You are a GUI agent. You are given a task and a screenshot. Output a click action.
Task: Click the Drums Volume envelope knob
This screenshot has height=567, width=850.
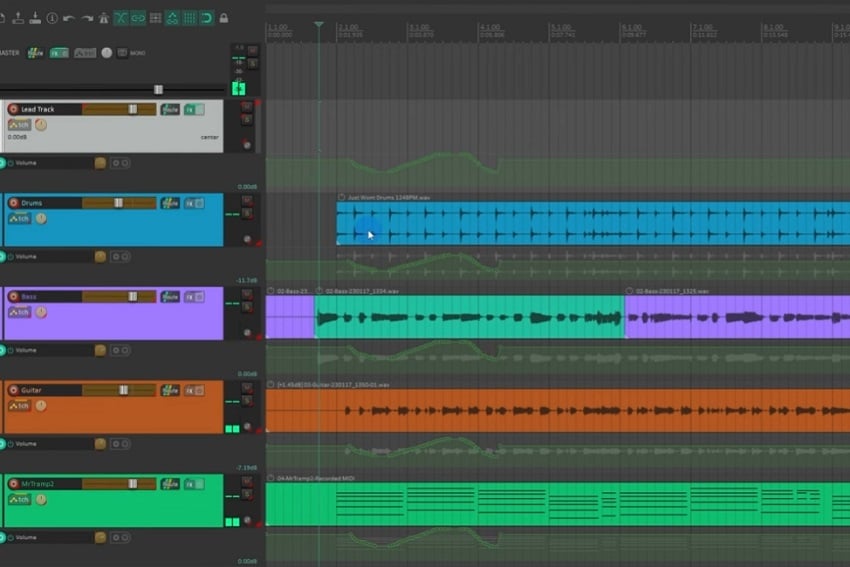coord(100,256)
